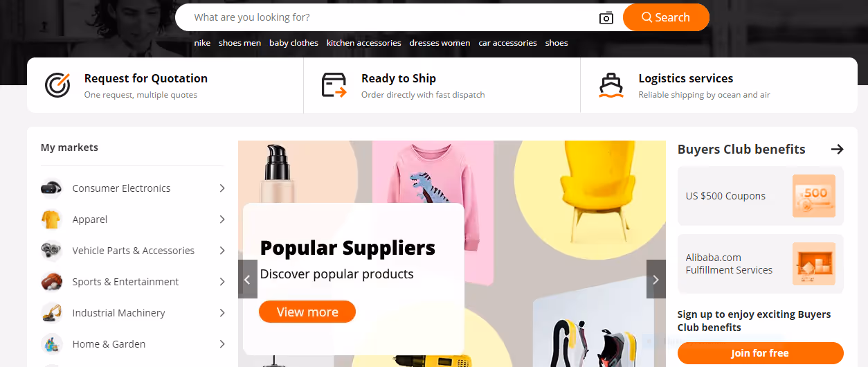Select the 'kitchen accessories' suggested search

pyautogui.click(x=364, y=43)
